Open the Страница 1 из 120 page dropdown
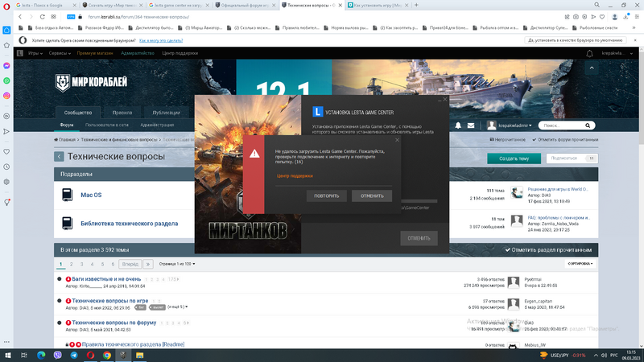Viewport: 644px width, 362px height. coord(177,264)
